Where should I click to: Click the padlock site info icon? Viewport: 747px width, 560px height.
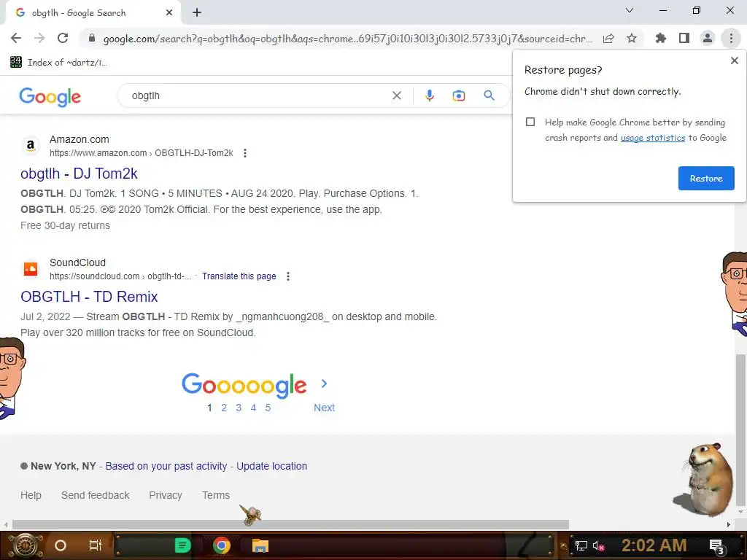click(92, 38)
